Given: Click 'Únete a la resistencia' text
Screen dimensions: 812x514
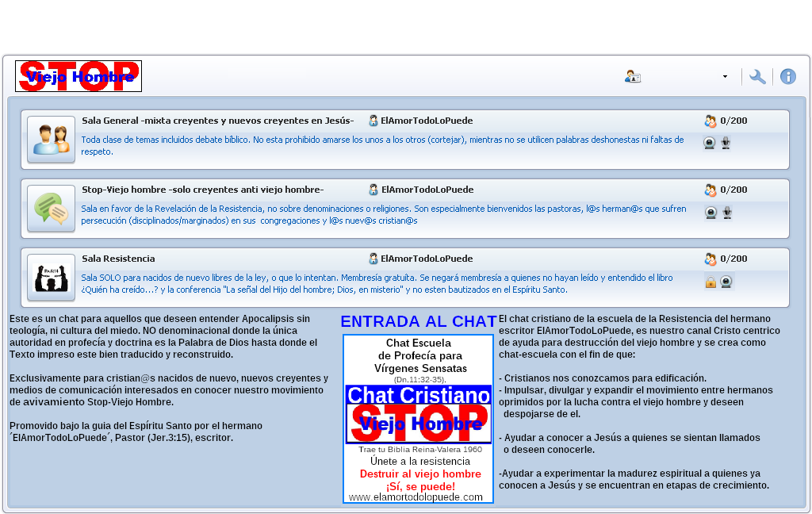Looking at the screenshot, I should click(x=420, y=461).
